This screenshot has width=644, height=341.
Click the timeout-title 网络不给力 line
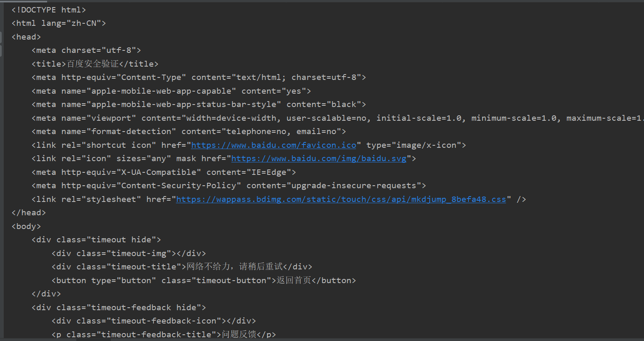point(182,267)
